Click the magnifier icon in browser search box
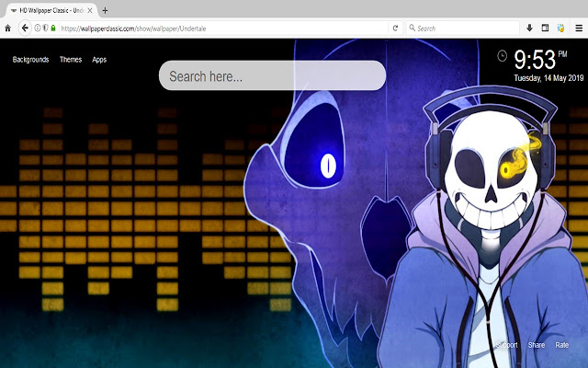This screenshot has width=588, height=368. [x=413, y=28]
